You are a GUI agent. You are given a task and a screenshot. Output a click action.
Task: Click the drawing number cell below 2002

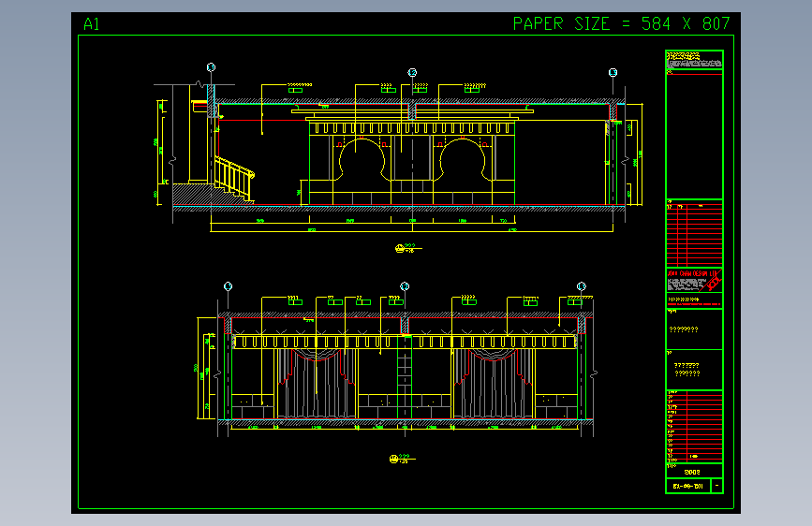688,486
